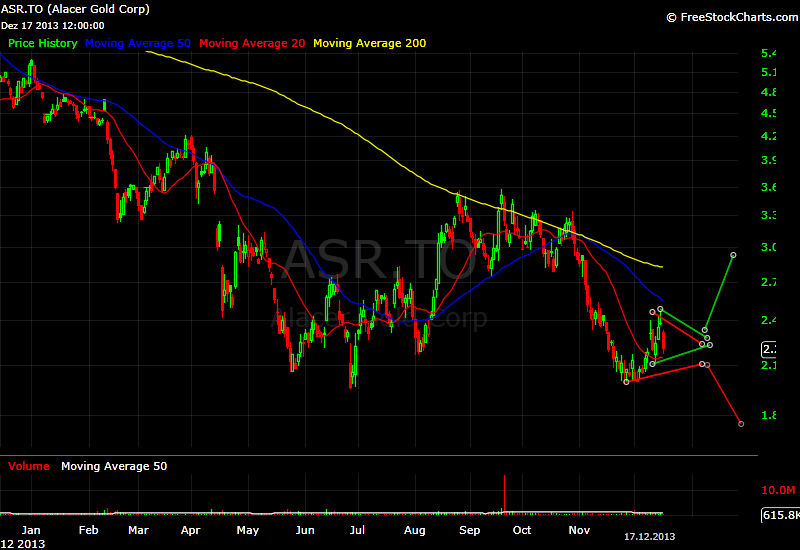The width and height of the screenshot is (800, 550).
Task: Click the current price box on the price scale
Action: 769,349
